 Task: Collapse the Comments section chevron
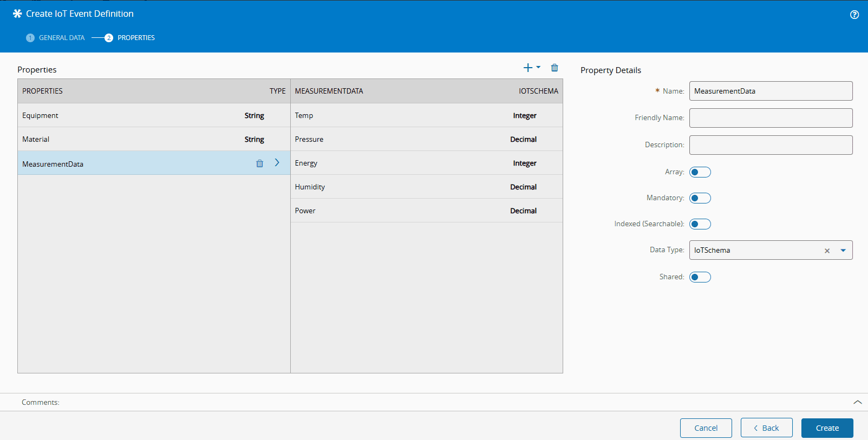click(x=857, y=402)
